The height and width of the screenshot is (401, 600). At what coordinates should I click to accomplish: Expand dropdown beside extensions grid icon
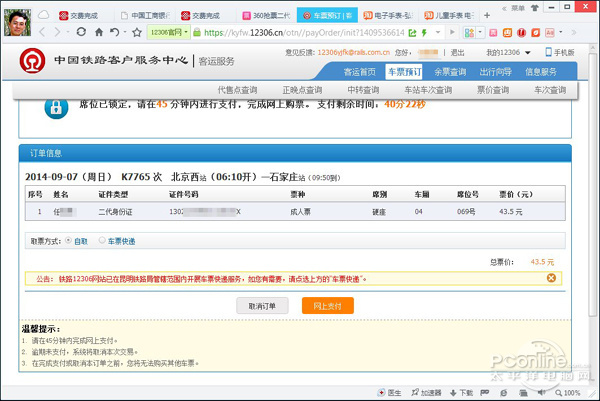coord(480,33)
